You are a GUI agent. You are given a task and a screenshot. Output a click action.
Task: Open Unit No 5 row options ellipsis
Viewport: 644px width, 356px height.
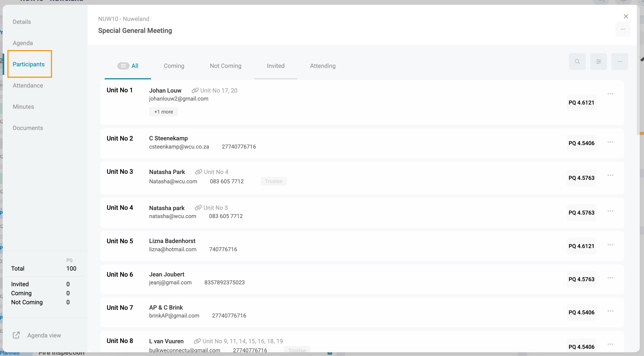click(x=610, y=245)
